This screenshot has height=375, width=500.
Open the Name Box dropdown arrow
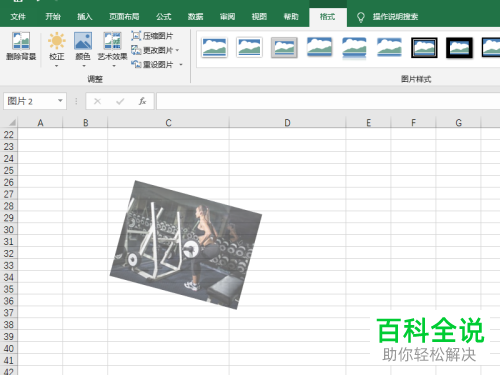(x=60, y=101)
